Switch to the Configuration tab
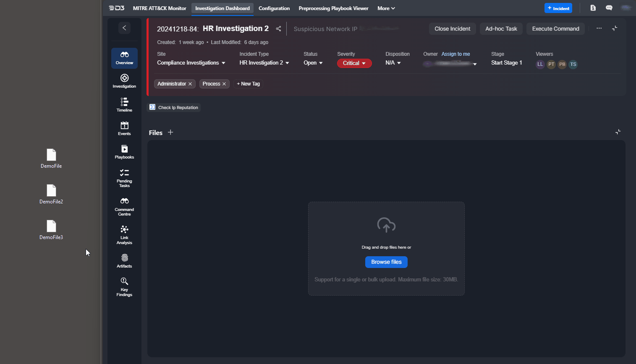 [274, 8]
